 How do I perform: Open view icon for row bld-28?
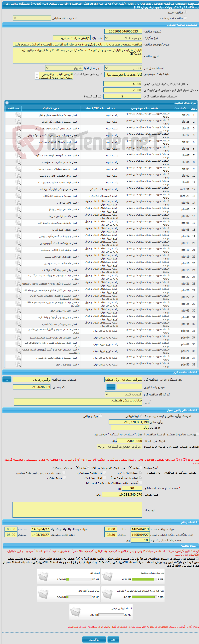[x=18, y=115]
